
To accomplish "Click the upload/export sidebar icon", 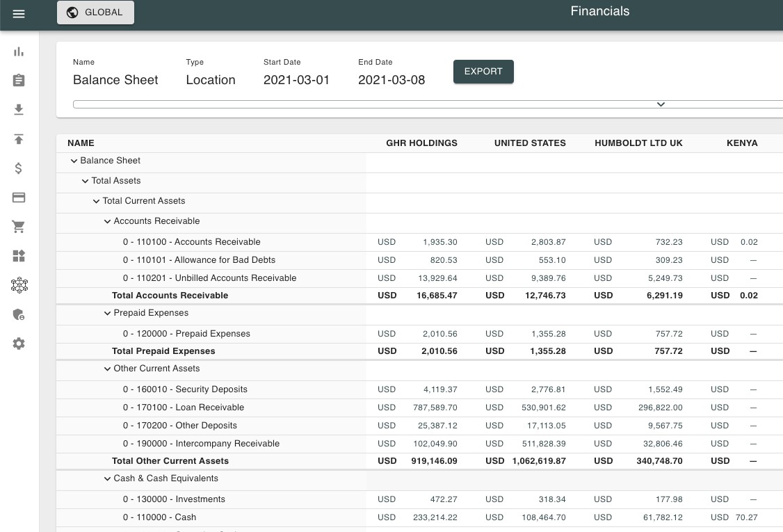I will pos(19,139).
